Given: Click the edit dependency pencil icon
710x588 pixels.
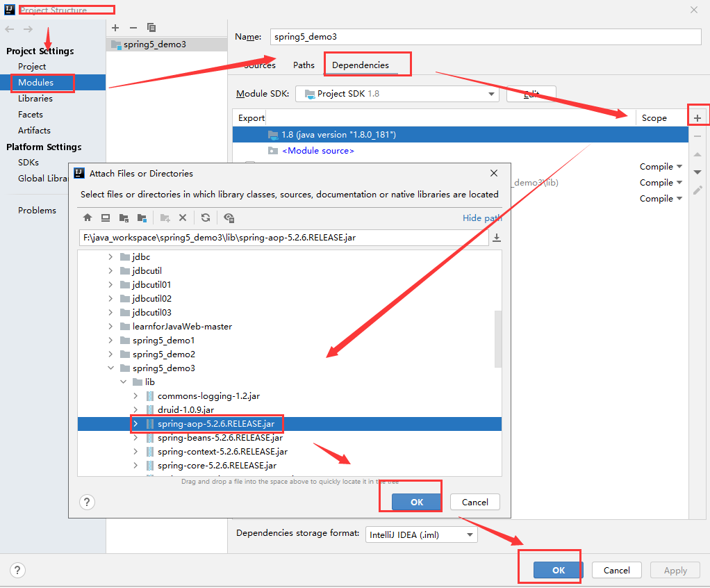Looking at the screenshot, I should (697, 190).
